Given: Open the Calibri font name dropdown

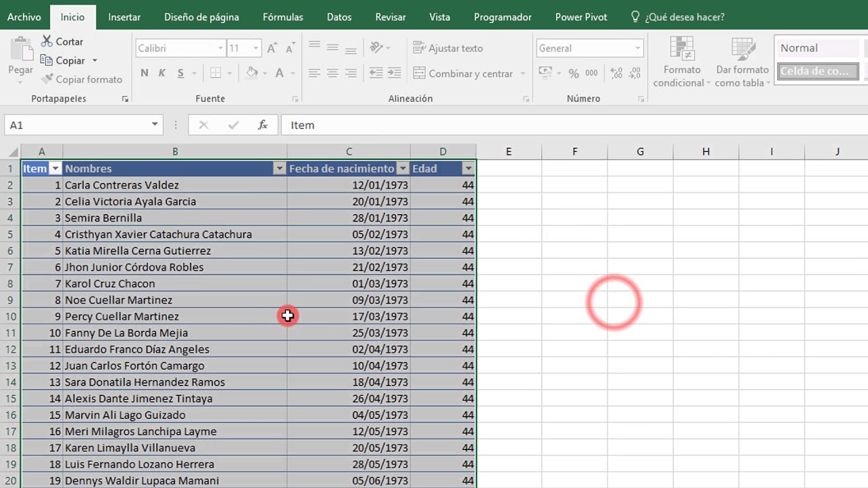Looking at the screenshot, I should point(220,48).
